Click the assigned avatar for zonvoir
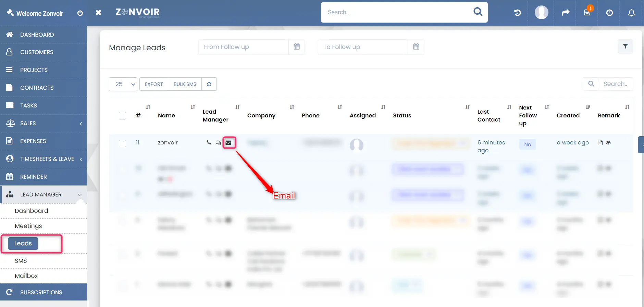The width and height of the screenshot is (644, 307). (x=356, y=145)
